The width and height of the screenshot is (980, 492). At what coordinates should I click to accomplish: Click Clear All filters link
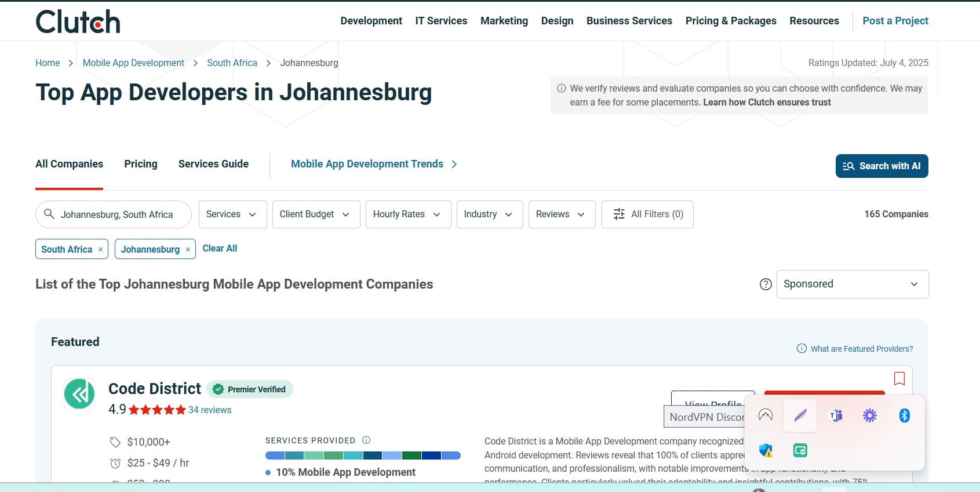220,248
